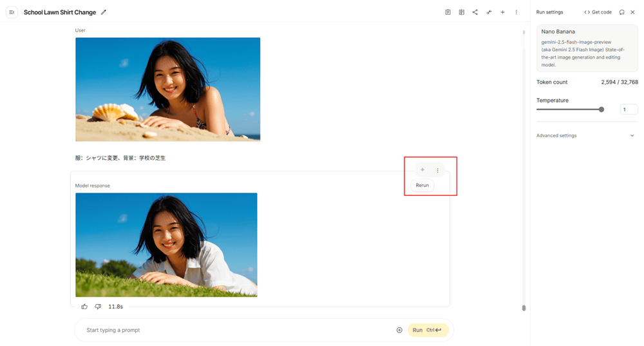The width and height of the screenshot is (644, 346).
Task: Give thumbs up to the model response
Action: point(84,307)
